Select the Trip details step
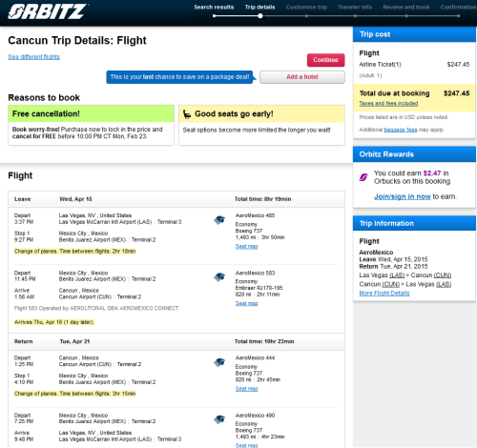The width and height of the screenshot is (477, 448). point(259,7)
